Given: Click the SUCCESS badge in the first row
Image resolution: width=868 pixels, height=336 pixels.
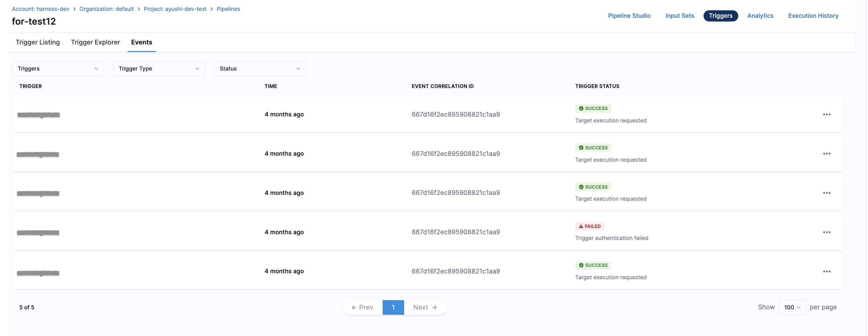Looking at the screenshot, I should point(593,108).
